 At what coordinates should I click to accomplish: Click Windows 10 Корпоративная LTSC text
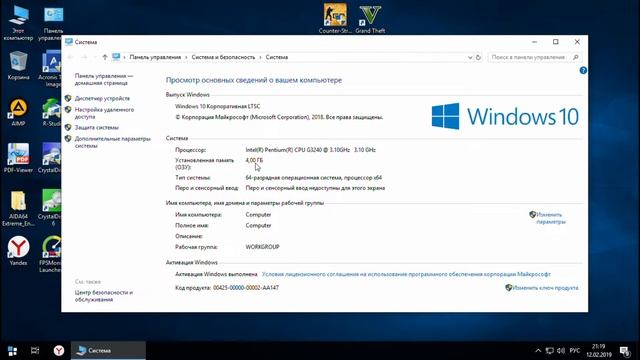(218, 106)
